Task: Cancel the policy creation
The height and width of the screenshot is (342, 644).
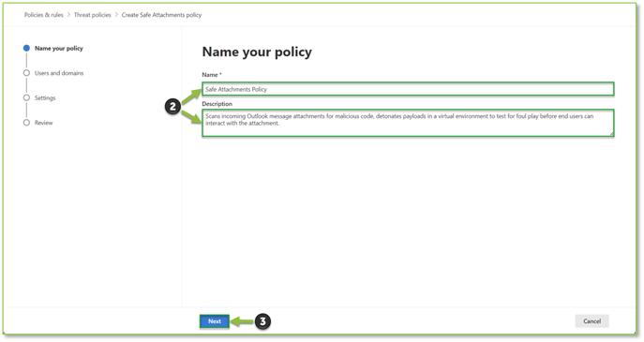Action: click(x=592, y=321)
